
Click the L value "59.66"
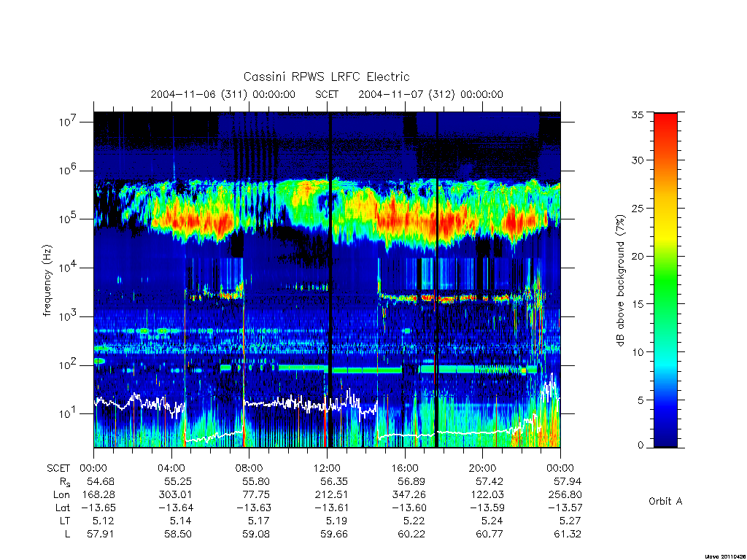pos(333,534)
